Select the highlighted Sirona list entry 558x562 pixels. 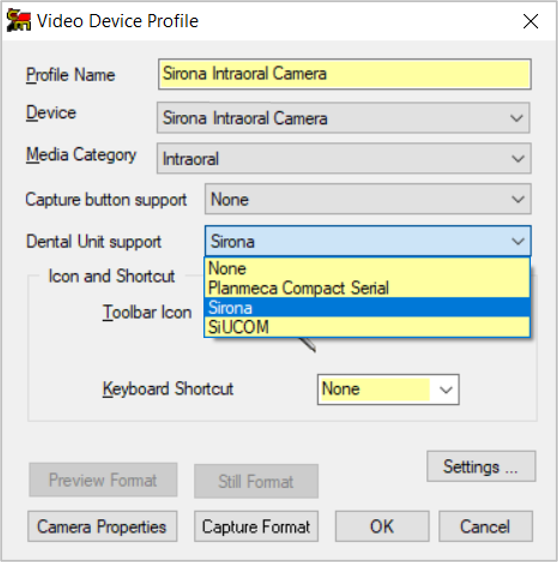point(367,308)
